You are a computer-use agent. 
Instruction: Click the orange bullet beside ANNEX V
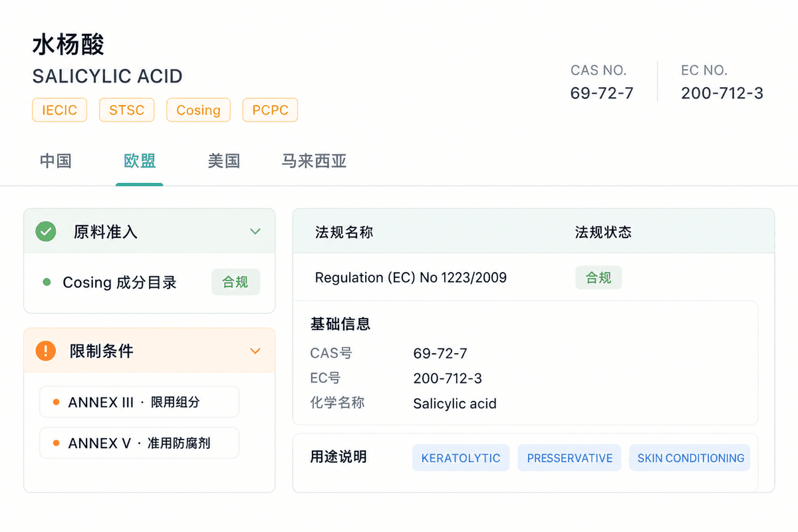pos(56,443)
